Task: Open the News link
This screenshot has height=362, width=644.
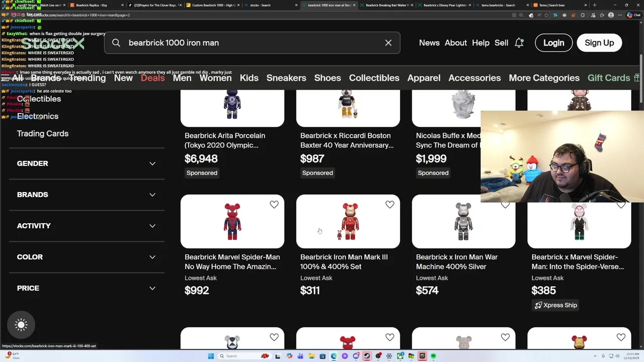Action: [x=429, y=43]
